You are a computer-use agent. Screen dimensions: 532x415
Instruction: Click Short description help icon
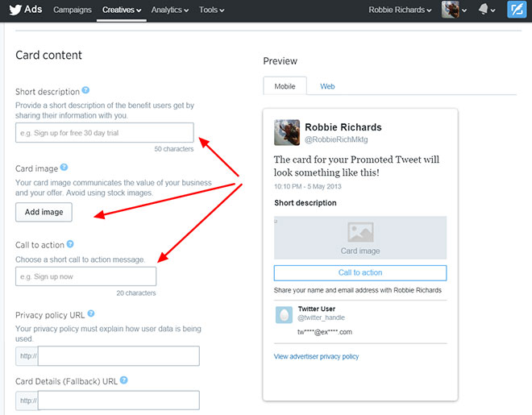click(x=86, y=92)
